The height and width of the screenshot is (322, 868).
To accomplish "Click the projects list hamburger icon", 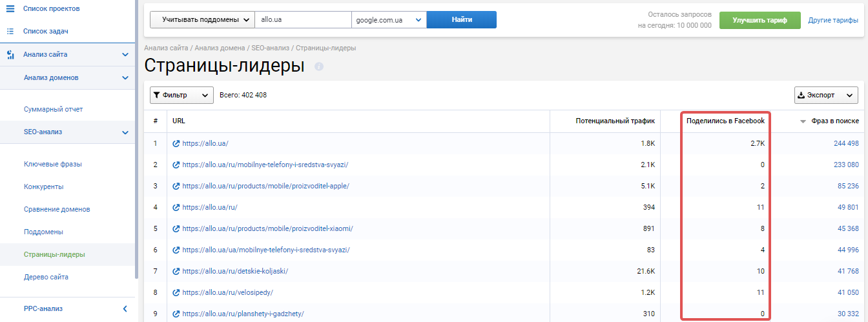I will point(10,8).
